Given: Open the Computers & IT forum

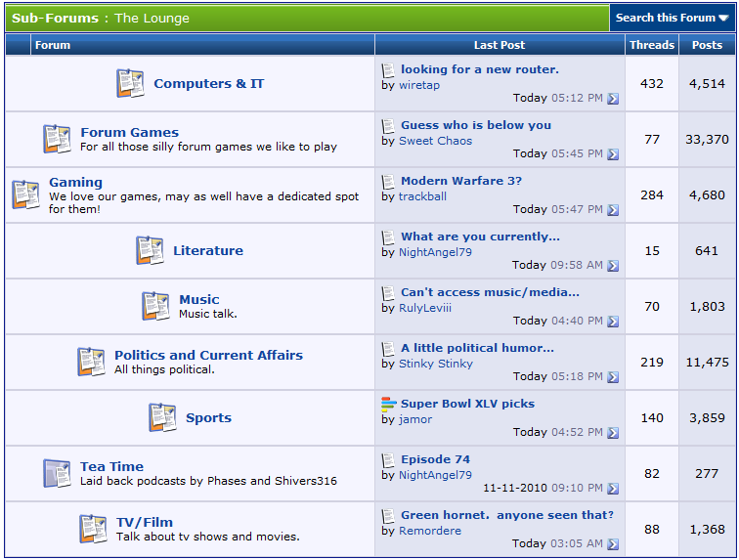Looking at the screenshot, I should click(x=209, y=83).
